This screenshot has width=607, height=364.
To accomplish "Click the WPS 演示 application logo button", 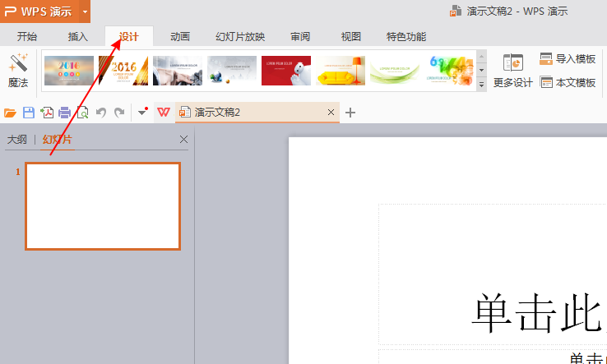I will click(x=39, y=12).
